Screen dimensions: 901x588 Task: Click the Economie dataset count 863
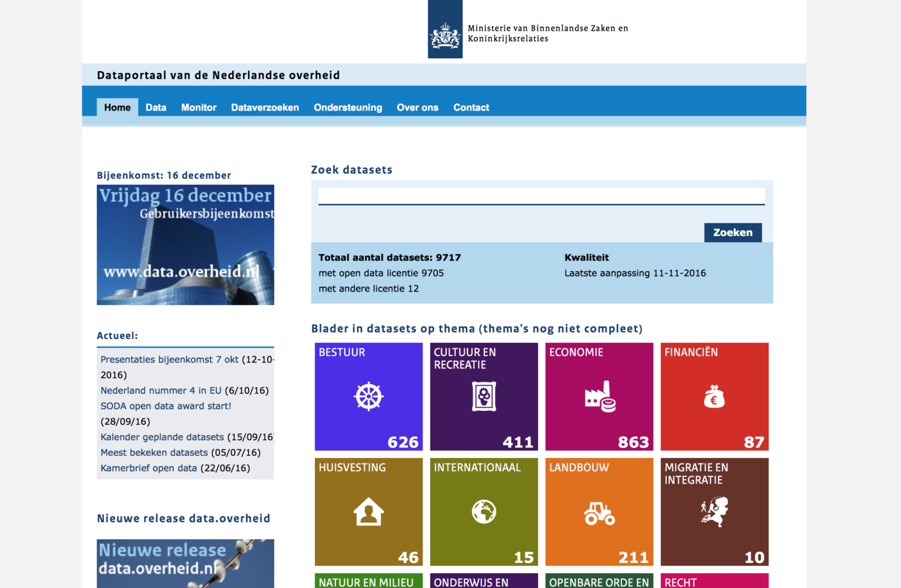pos(634,442)
